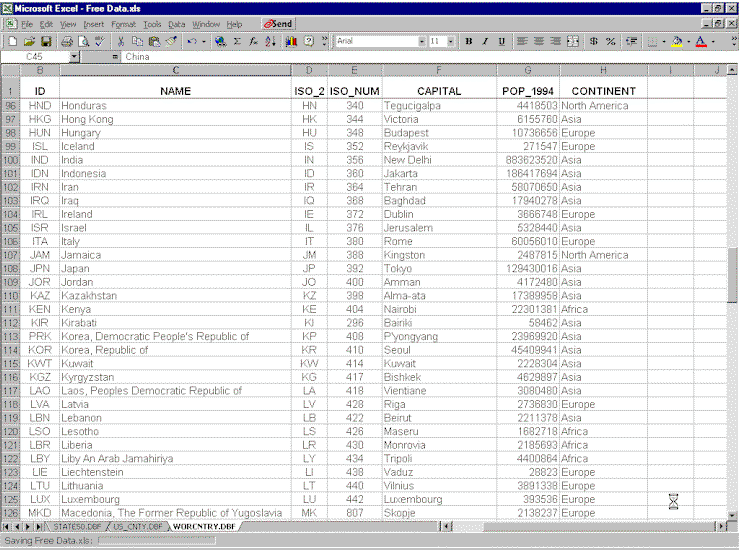
Task: Open the Format menu
Action: tap(123, 24)
